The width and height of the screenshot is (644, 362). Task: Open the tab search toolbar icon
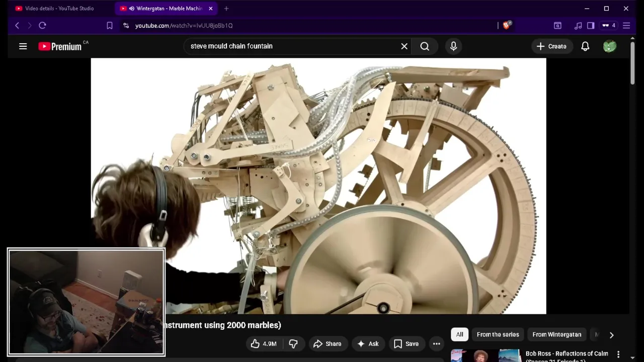[x=557, y=25]
